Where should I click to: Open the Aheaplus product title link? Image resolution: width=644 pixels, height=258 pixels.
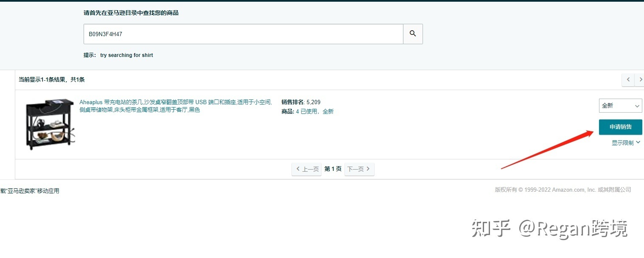[176, 106]
